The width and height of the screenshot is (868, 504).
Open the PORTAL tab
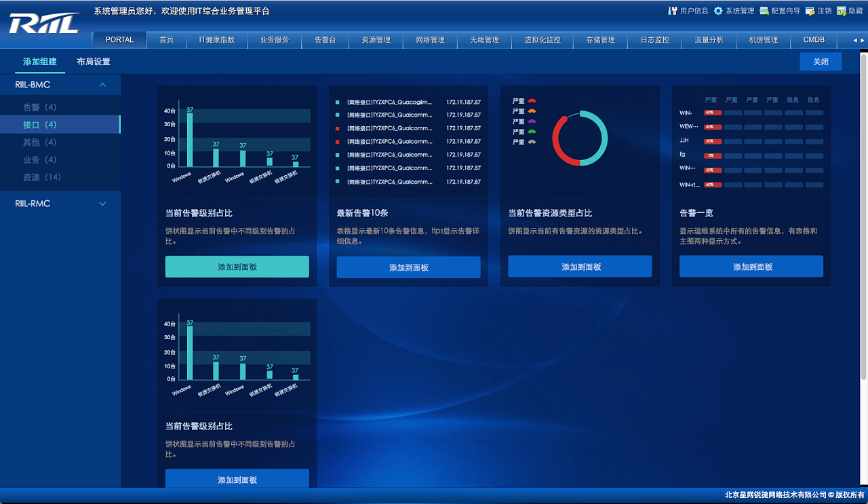point(119,40)
